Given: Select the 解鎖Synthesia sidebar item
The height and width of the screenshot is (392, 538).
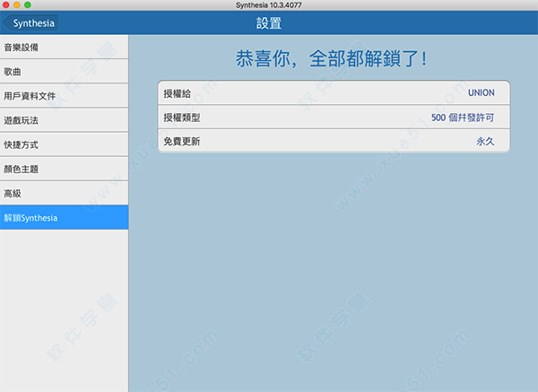Looking at the screenshot, I should coord(65,217).
